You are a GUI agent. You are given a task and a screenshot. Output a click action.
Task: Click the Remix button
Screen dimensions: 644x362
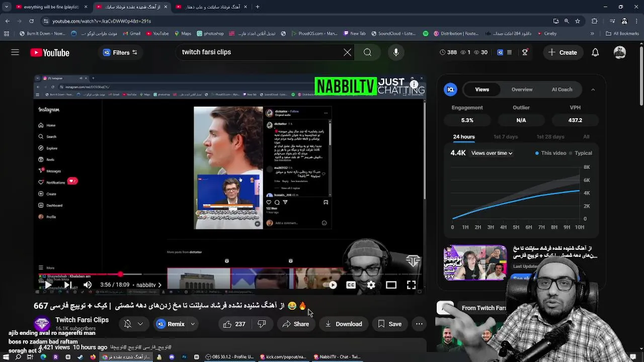tap(171, 324)
